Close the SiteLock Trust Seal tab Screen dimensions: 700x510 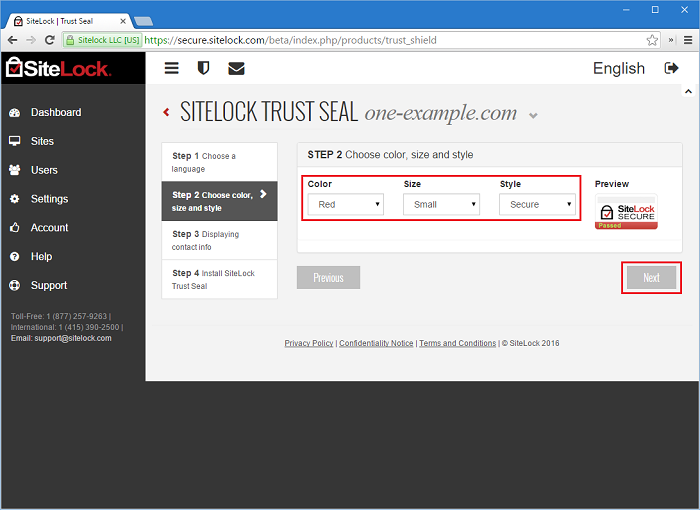123,21
